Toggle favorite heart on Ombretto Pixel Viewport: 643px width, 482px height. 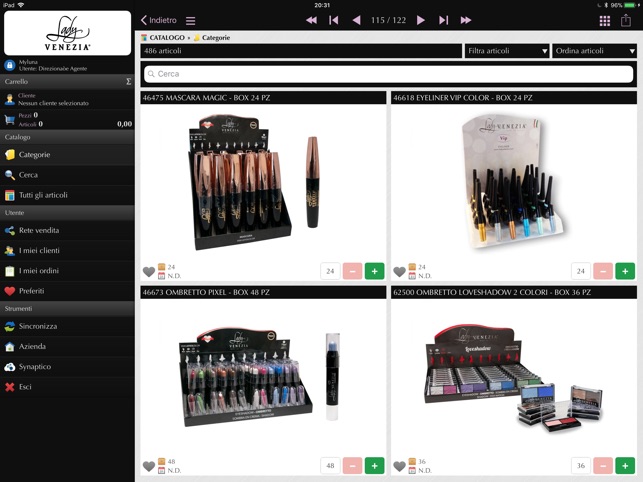149,466
